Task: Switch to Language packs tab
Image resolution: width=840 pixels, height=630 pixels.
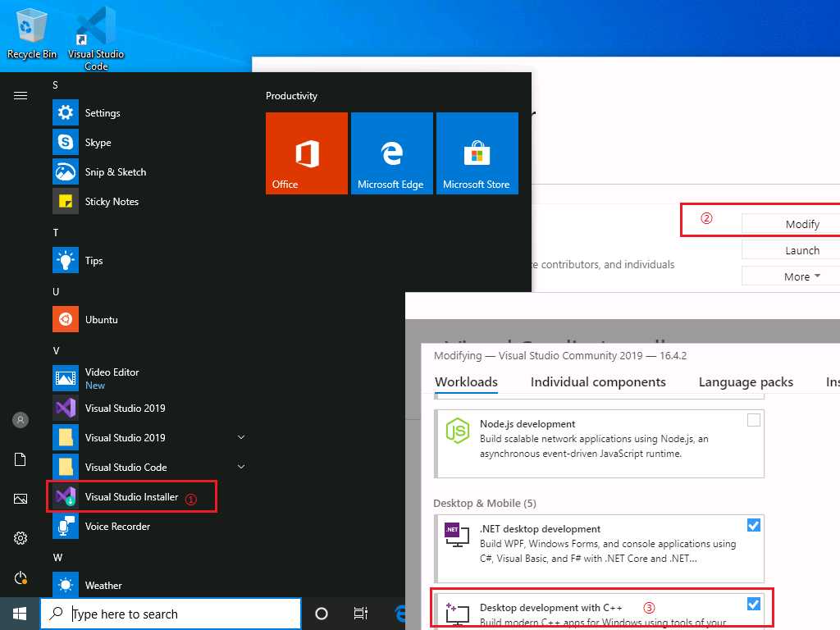Action: pyautogui.click(x=746, y=382)
